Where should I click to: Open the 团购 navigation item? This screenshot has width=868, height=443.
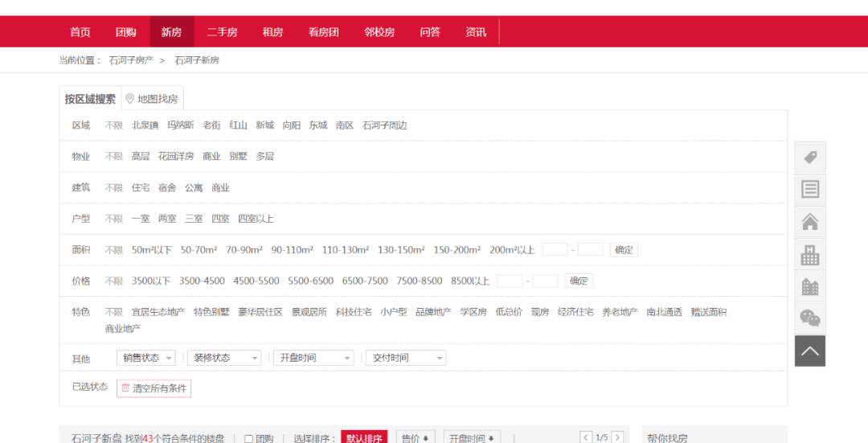click(125, 32)
